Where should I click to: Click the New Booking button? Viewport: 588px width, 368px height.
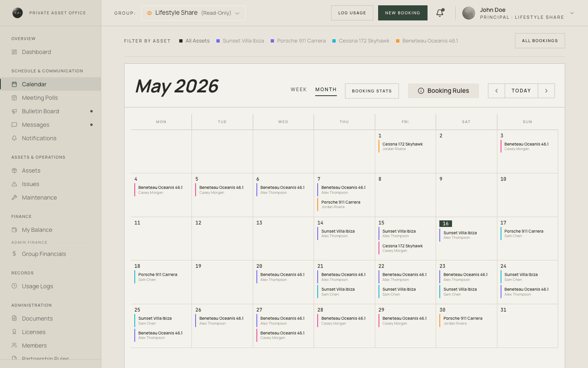pyautogui.click(x=403, y=13)
